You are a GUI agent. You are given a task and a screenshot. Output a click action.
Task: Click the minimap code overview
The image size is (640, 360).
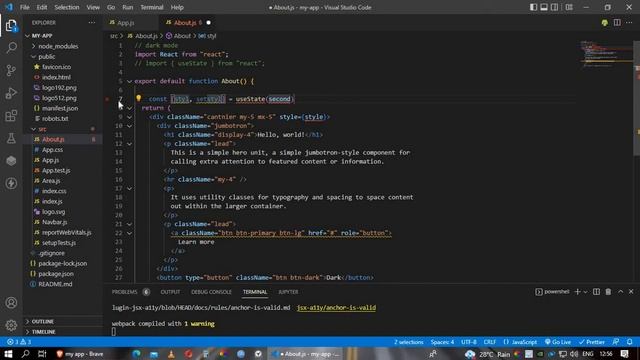(606, 53)
